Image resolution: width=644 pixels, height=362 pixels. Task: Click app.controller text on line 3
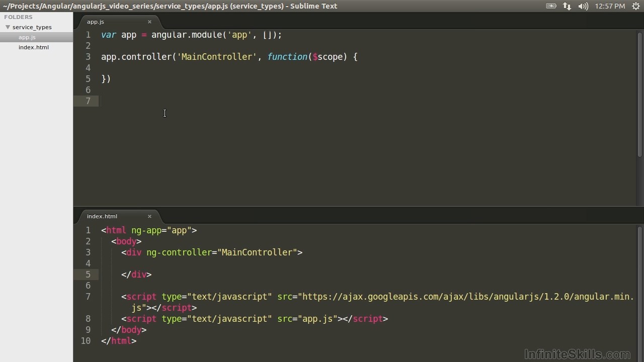[x=136, y=57]
